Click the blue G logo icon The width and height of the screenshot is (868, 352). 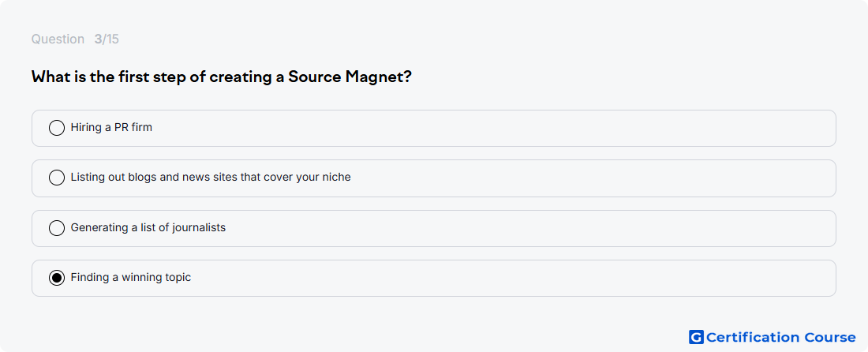[x=696, y=337]
